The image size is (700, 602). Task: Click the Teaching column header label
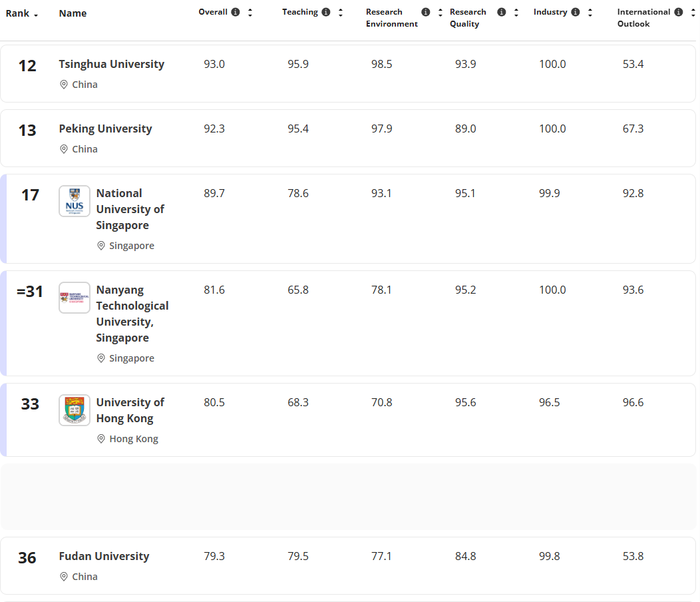coord(300,12)
